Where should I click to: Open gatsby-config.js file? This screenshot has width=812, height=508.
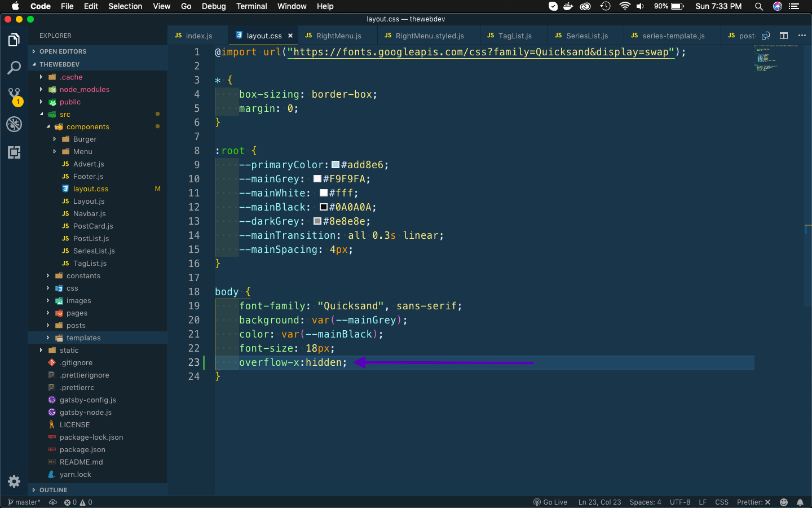click(x=98, y=400)
